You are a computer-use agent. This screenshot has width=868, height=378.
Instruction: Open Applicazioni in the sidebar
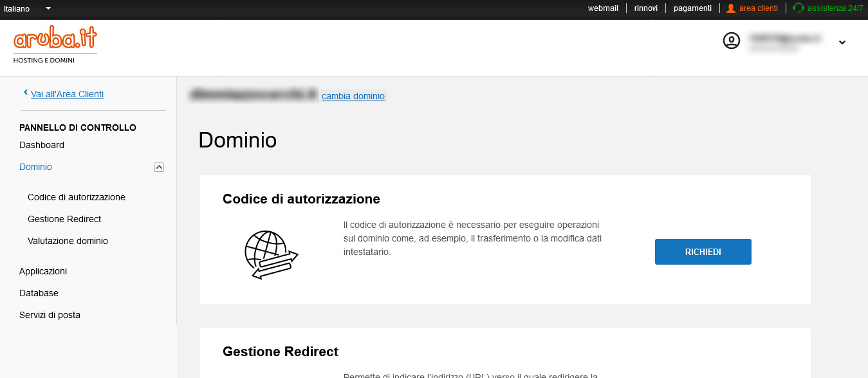(43, 271)
